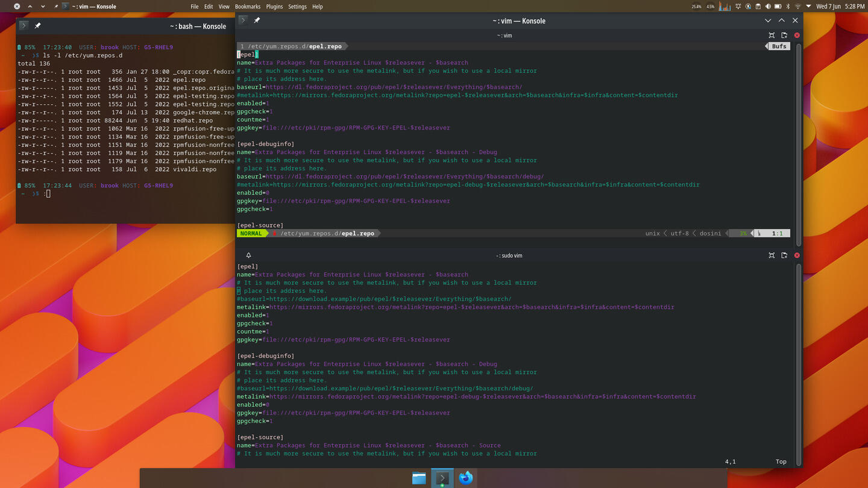Open the 4.5% usage monitor in tray
Viewport: 868px width, 488px height.
tap(710, 7)
